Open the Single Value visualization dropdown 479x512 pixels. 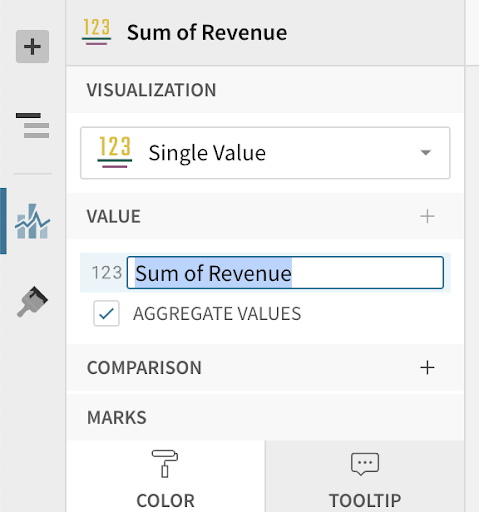[265, 153]
